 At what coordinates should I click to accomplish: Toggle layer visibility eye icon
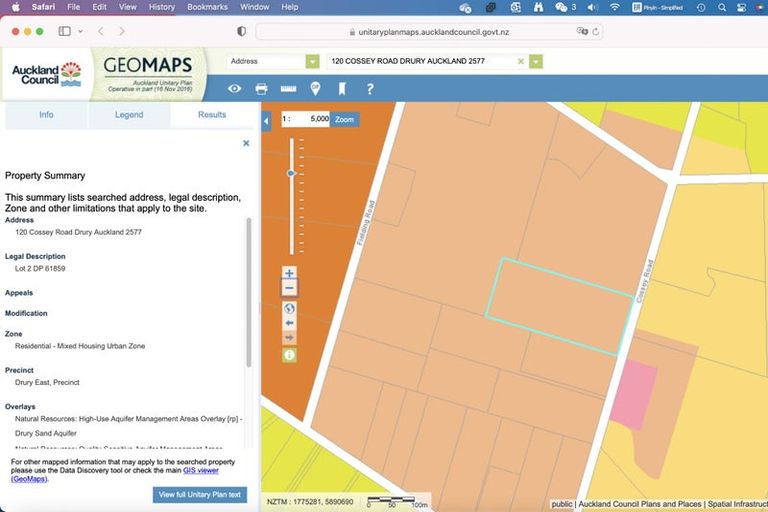[x=234, y=89]
